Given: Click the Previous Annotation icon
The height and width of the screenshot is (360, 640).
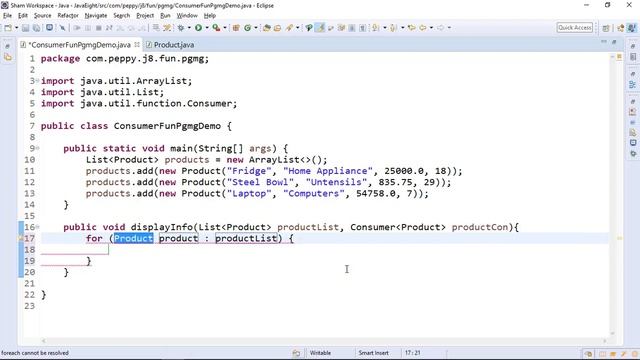Looking at the screenshot, I should coord(393,28).
